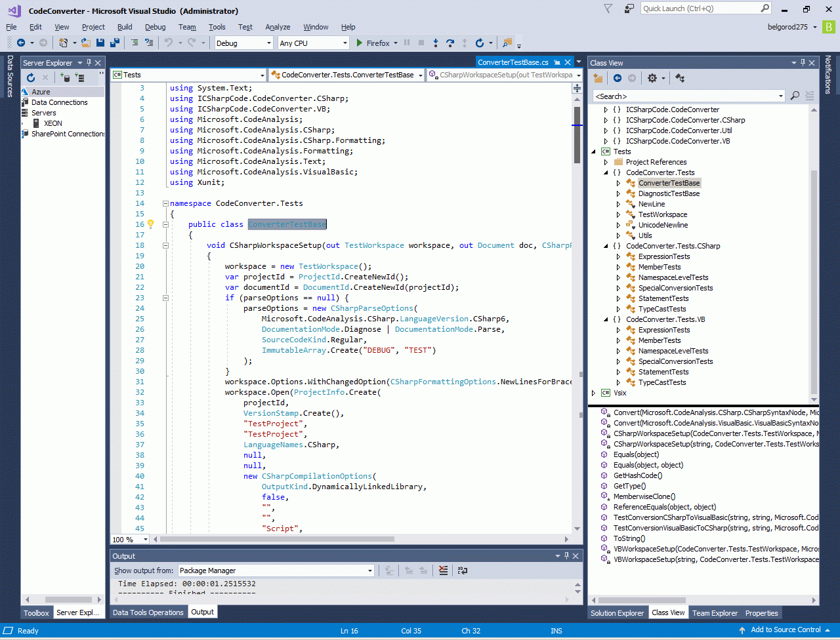Toggle auto-hide pin on Class View panel
Viewport: 840px width, 640px height.
pos(802,63)
